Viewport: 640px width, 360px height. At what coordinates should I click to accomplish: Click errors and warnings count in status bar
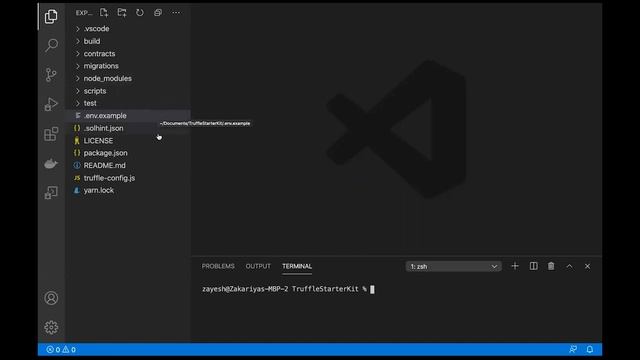[61, 349]
